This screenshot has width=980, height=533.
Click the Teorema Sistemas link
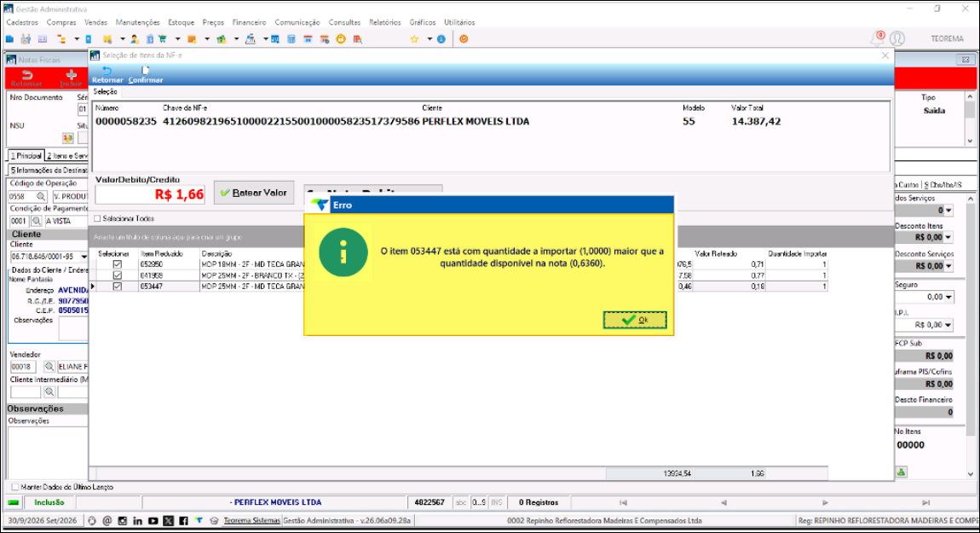point(252,520)
